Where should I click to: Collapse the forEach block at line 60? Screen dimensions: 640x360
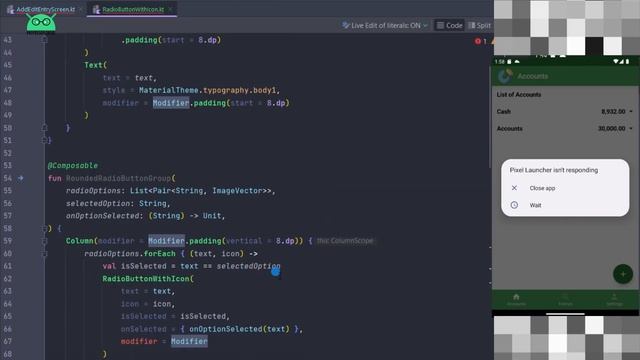point(44,253)
